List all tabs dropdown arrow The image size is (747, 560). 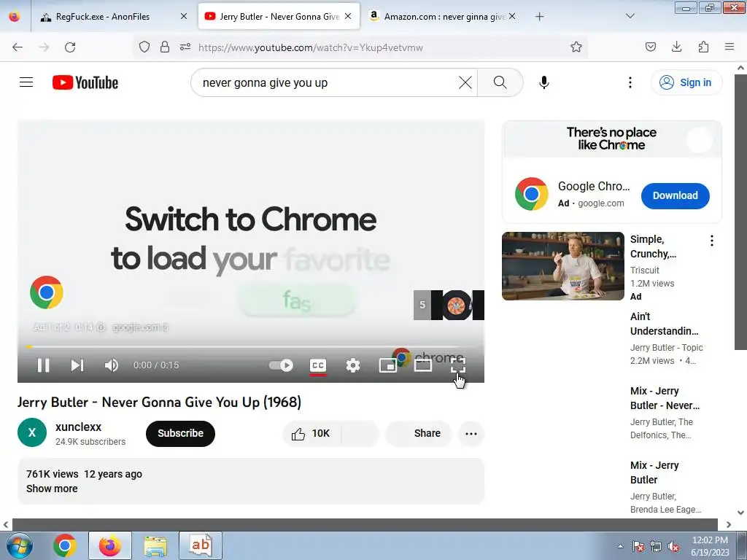[x=630, y=16]
